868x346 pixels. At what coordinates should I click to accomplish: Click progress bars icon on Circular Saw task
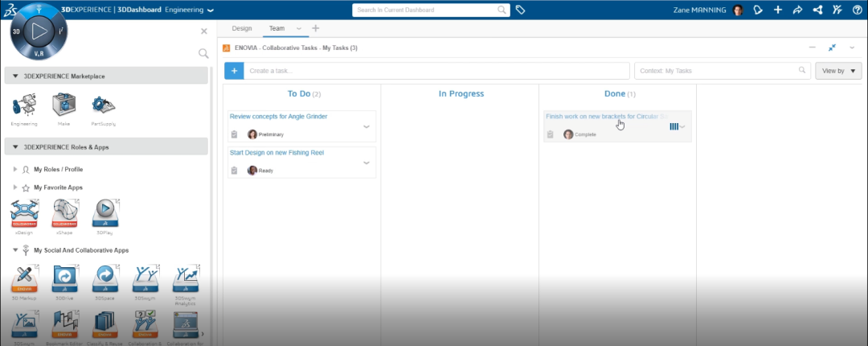pyautogui.click(x=674, y=126)
